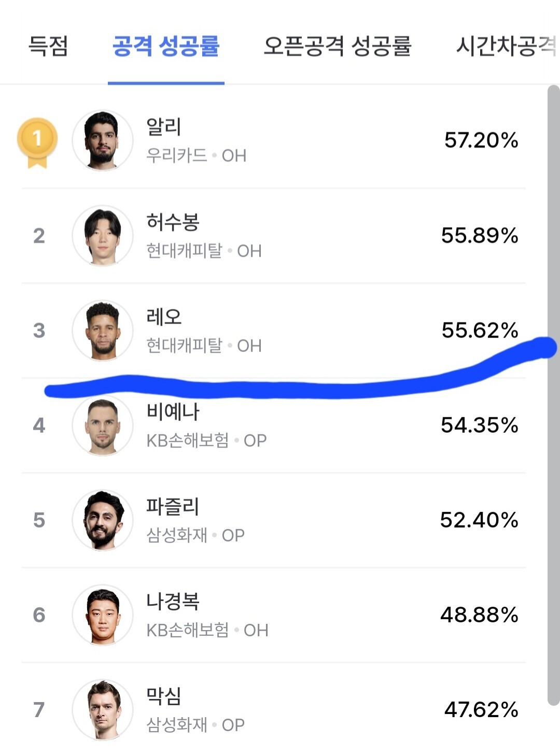Select 레오's avatar image
This screenshot has width=560, height=756.
pyautogui.click(x=103, y=331)
